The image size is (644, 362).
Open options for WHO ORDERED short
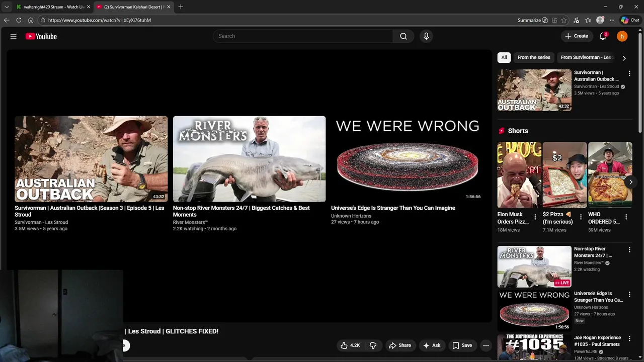tap(626, 217)
